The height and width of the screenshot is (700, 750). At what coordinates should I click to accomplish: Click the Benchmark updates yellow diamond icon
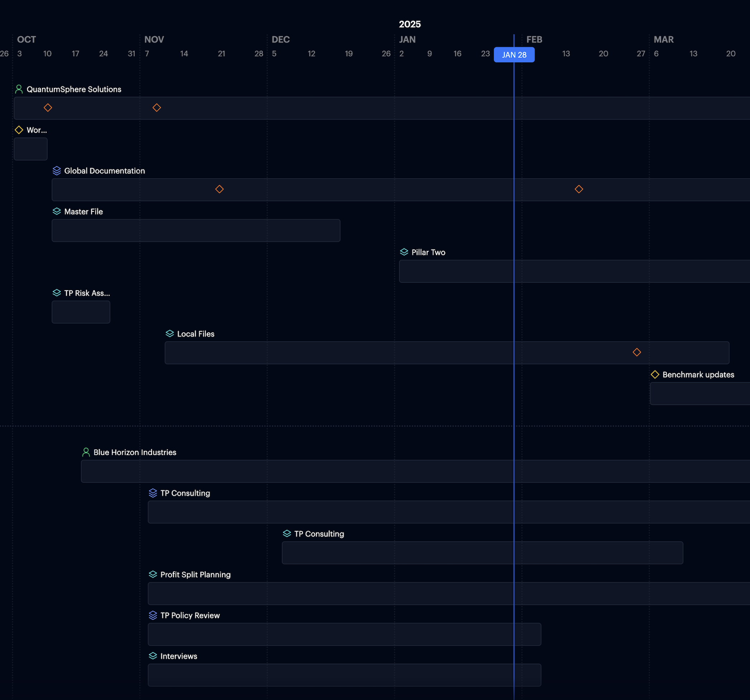click(655, 374)
